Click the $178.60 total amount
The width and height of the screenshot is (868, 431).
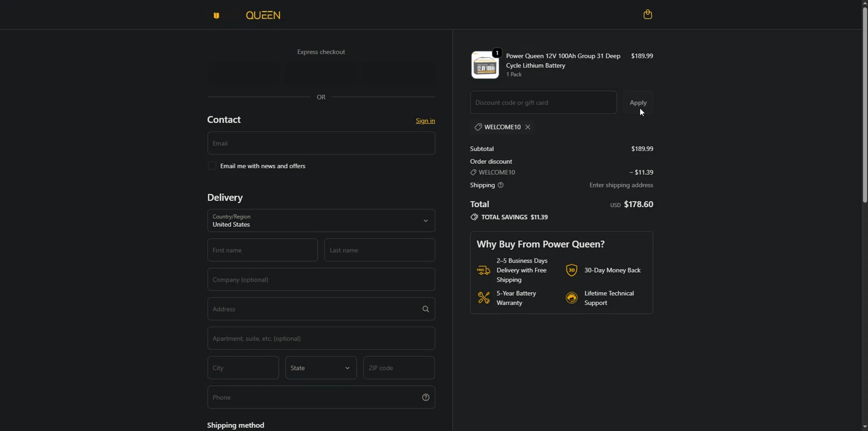[x=639, y=204]
